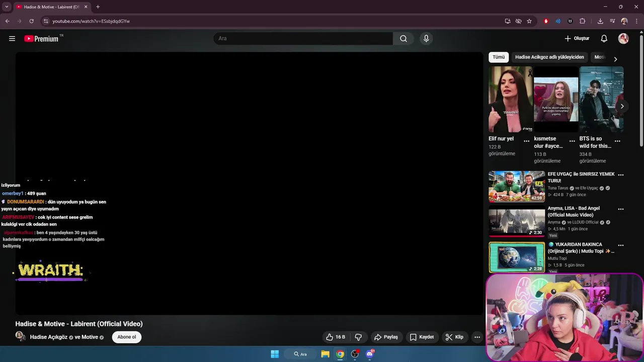Image resolution: width=644 pixels, height=362 pixels.
Task: Open the red hand adblock extension
Action: coord(546,21)
